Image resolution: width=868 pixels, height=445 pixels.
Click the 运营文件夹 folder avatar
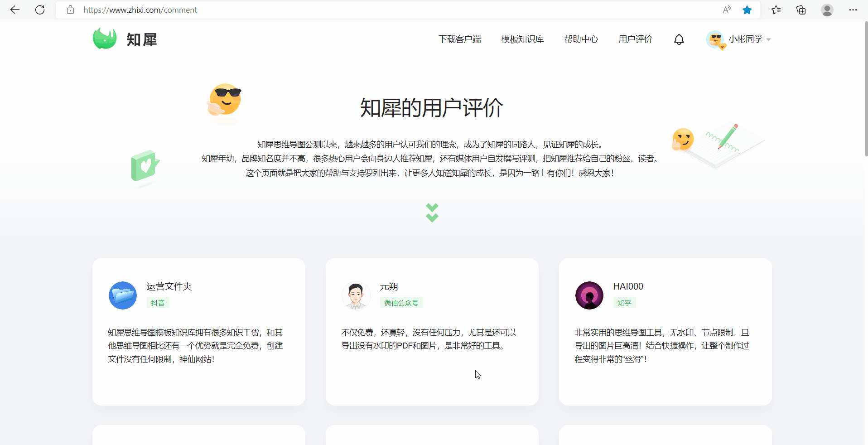tap(123, 295)
